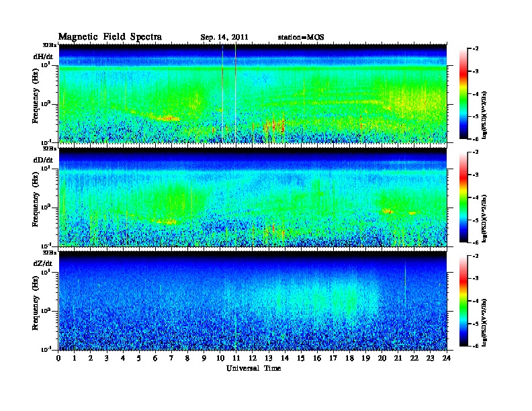Click the "dZ/dt" panel label
This screenshot has width=532, height=411.
pyautogui.click(x=43, y=263)
